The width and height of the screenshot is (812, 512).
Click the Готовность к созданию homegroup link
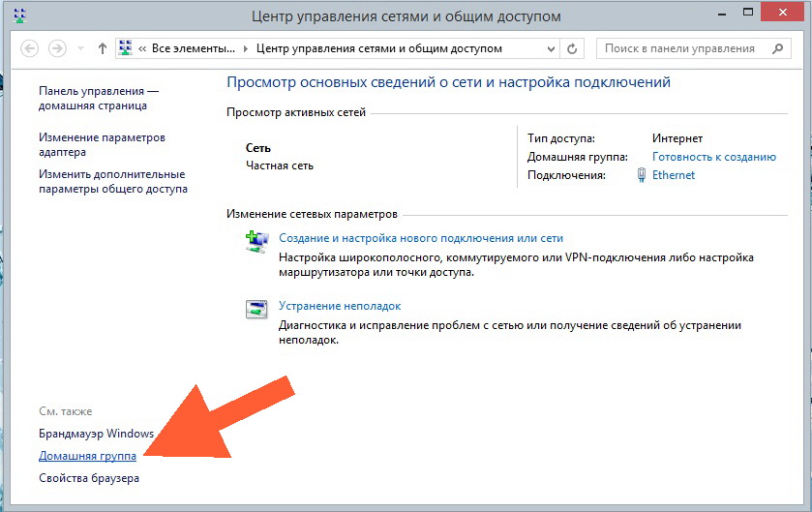(x=713, y=157)
